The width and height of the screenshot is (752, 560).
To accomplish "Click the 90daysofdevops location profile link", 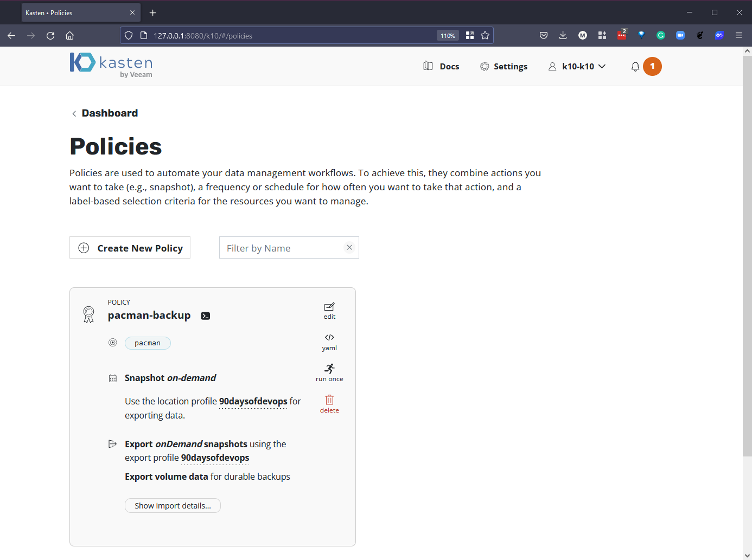I will 253,402.
